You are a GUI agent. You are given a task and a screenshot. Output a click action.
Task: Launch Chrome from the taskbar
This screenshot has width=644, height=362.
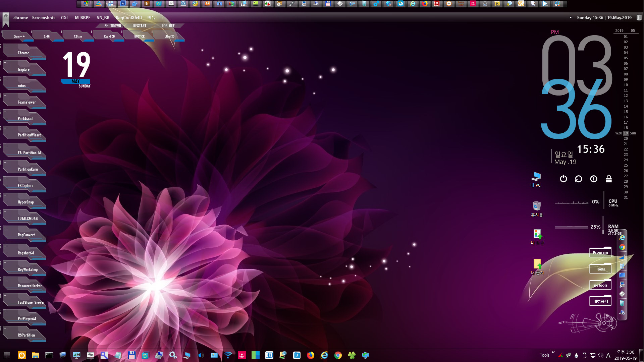pyautogui.click(x=338, y=355)
